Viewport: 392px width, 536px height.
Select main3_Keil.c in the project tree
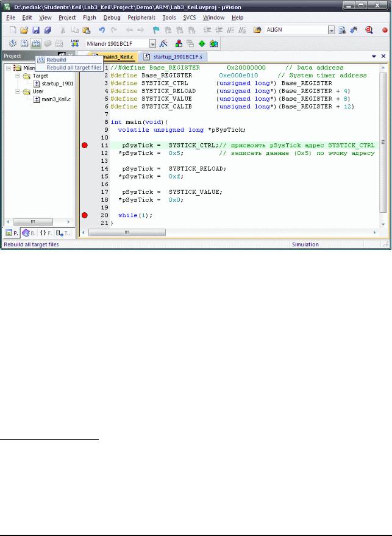[56, 99]
